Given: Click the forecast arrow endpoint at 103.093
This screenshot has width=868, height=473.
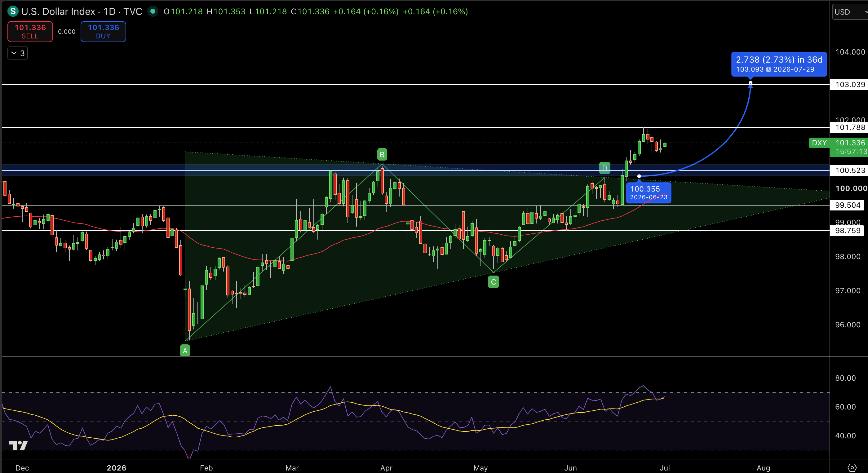Looking at the screenshot, I should point(751,83).
